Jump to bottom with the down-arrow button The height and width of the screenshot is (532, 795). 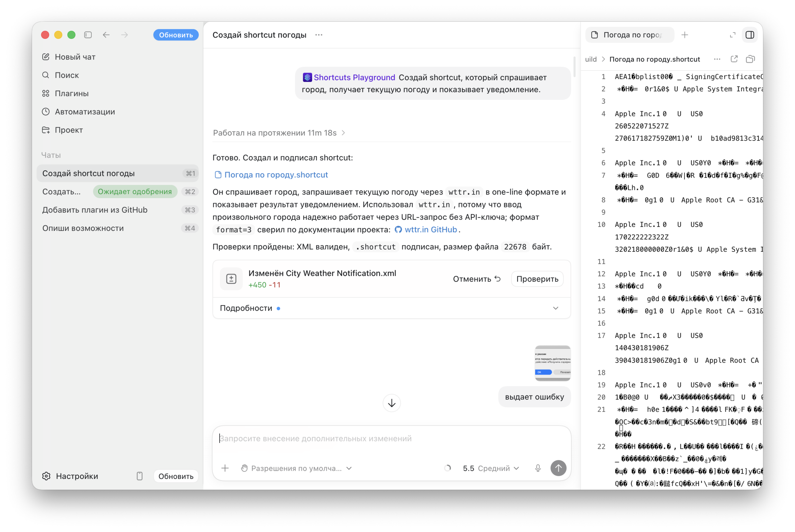click(x=392, y=403)
